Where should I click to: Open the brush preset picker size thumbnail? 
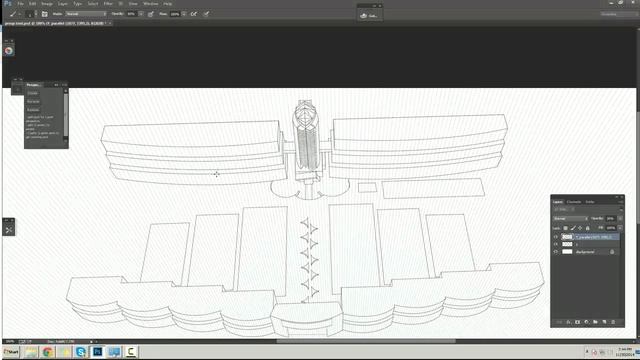pos(29,14)
